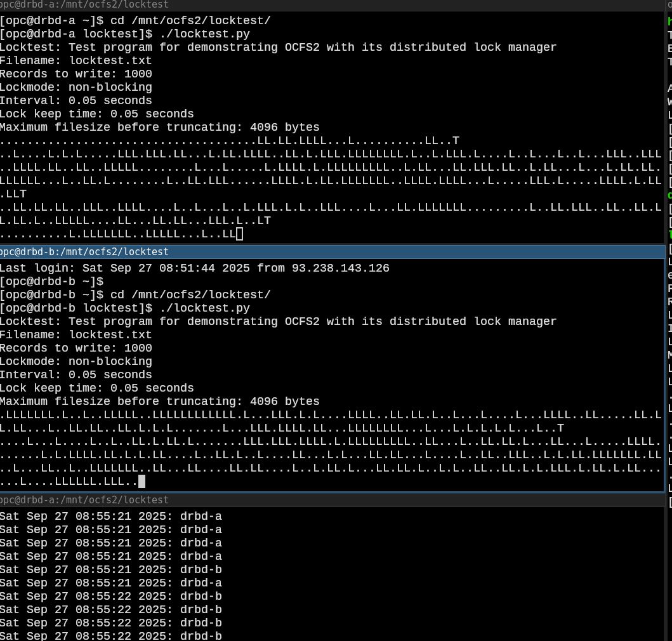Viewport: 672px width, 641px height.
Task: Click 'Filename: locktest.txt' in the drbd-b pane
Action: click(x=76, y=334)
